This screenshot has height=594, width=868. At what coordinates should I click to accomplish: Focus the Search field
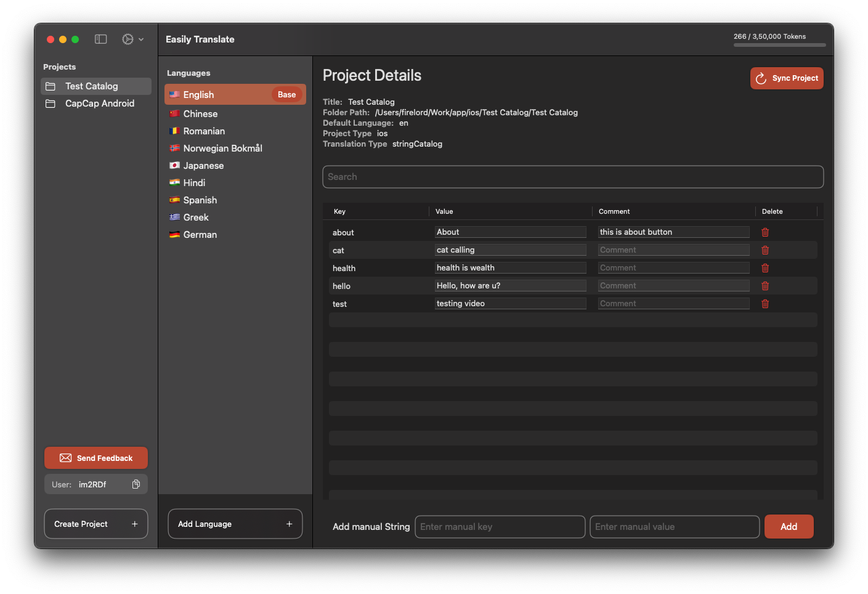pyautogui.click(x=573, y=177)
